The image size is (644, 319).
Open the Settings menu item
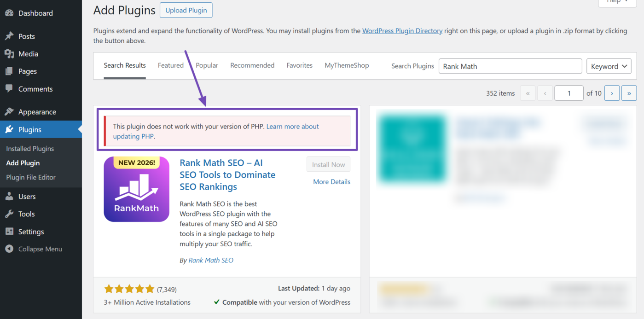coord(41,232)
